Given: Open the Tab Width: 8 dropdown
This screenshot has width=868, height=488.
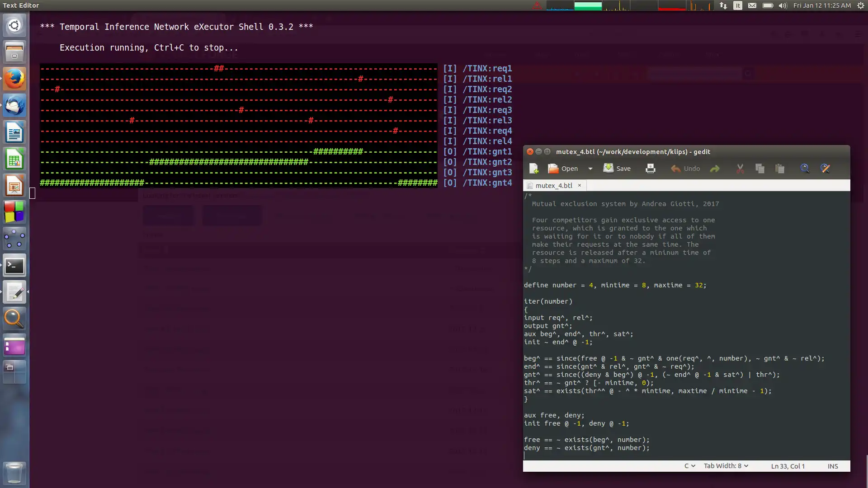Looking at the screenshot, I should [x=726, y=466].
